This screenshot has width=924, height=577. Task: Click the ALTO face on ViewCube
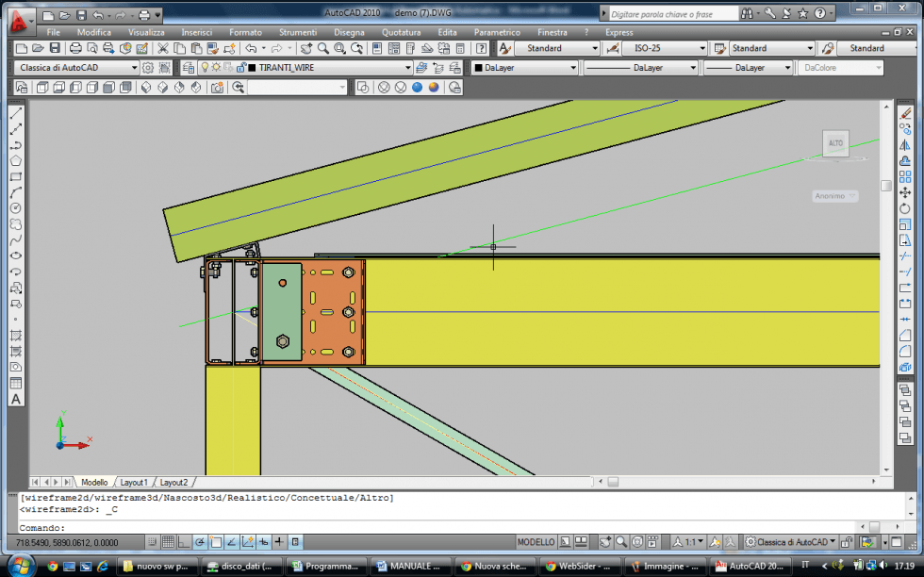point(834,144)
